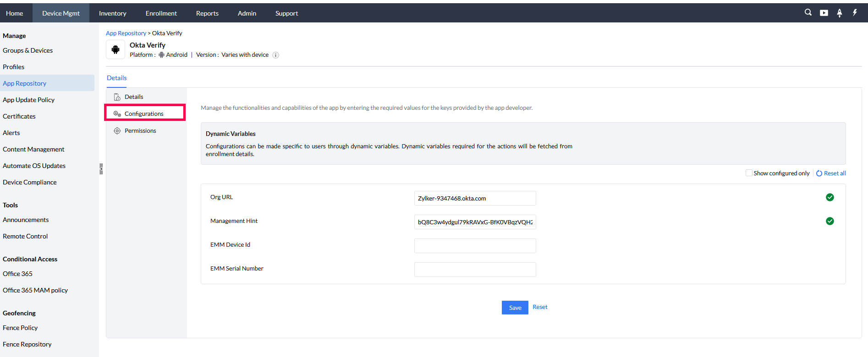This screenshot has width=868, height=357.
Task: Open the Details section in side list
Action: 134,97
